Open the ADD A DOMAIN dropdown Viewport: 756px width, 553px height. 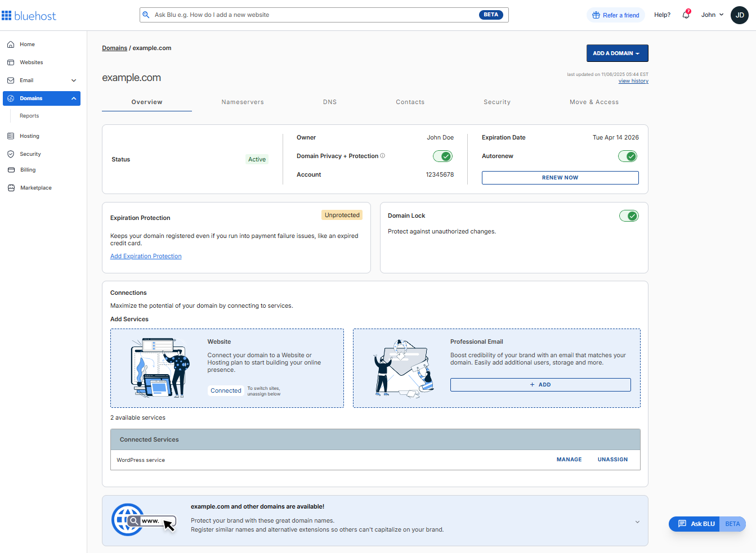coord(617,53)
